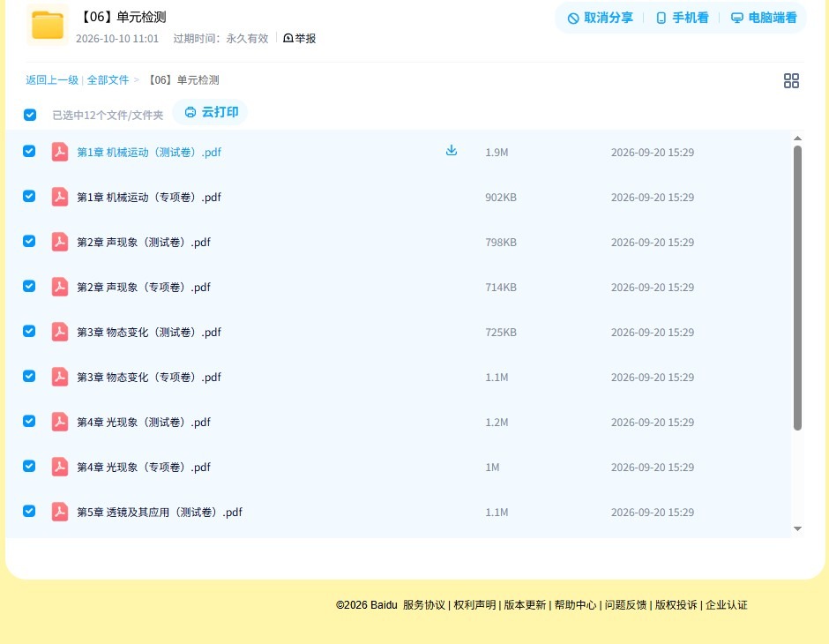
Task: Click PDF icon of 第3章 物态变化（专项卷）
Action: pos(60,377)
